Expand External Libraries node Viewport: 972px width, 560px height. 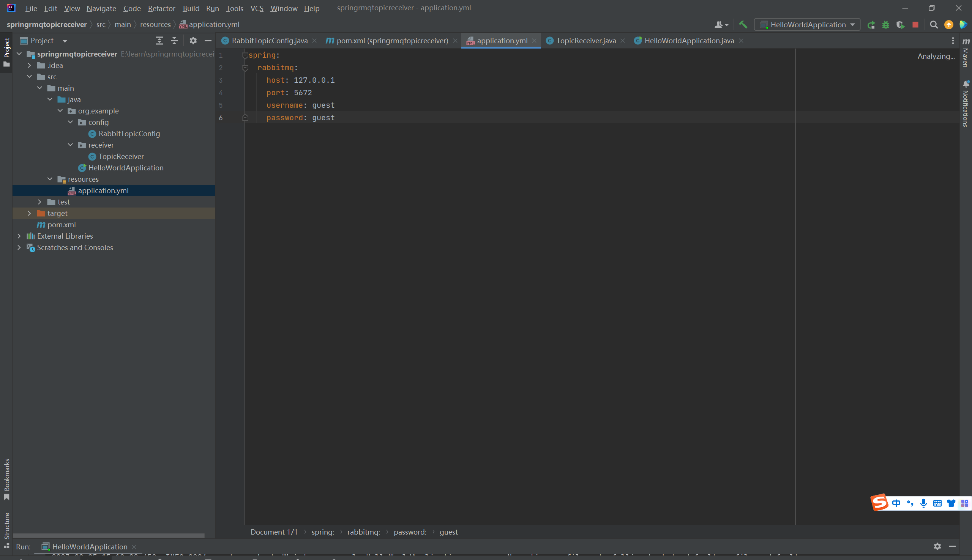pyautogui.click(x=19, y=236)
